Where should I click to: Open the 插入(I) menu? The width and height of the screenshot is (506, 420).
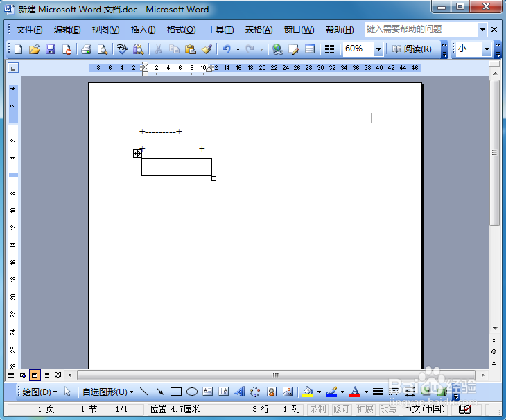click(x=143, y=30)
